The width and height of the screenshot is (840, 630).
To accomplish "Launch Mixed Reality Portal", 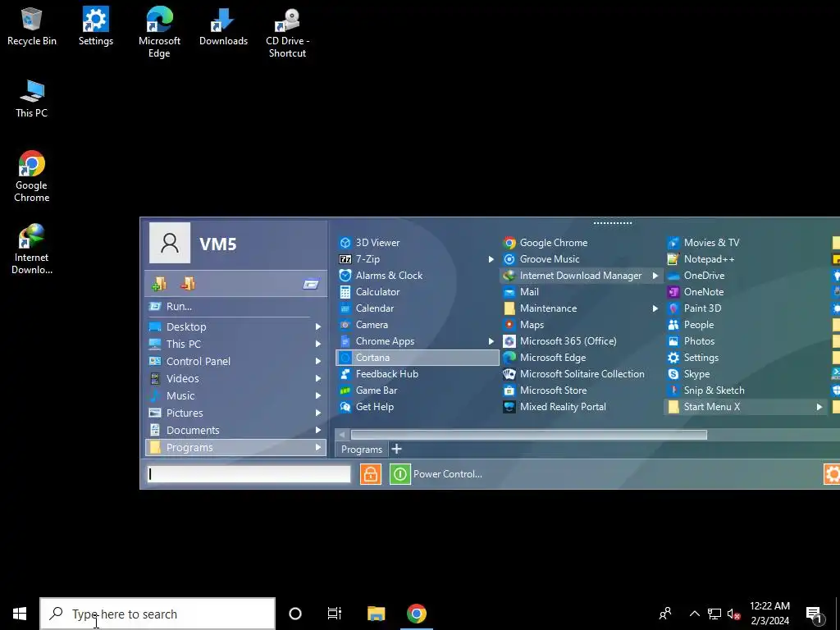I will point(582,407).
